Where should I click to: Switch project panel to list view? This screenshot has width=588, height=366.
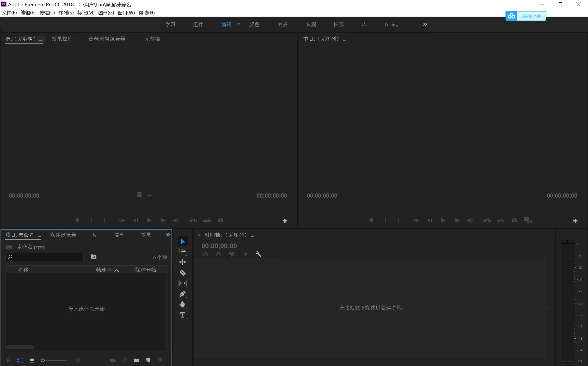click(x=20, y=360)
